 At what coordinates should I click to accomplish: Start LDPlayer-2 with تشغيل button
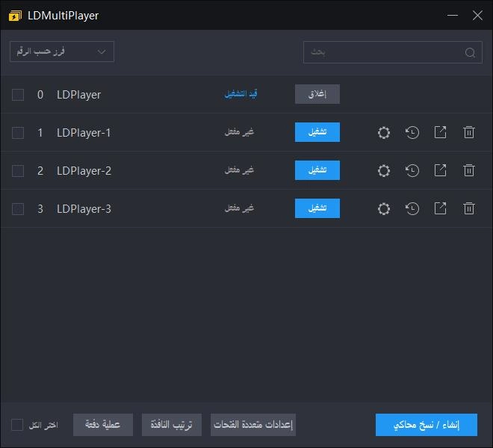coord(317,170)
